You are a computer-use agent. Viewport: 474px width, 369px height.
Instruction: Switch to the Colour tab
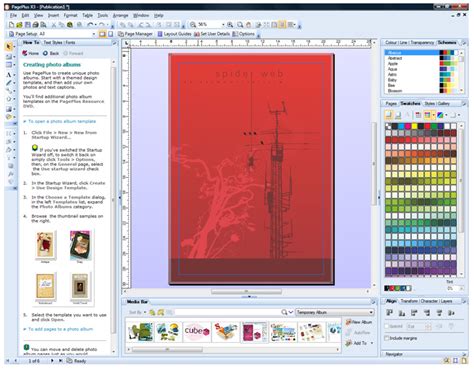click(x=390, y=42)
